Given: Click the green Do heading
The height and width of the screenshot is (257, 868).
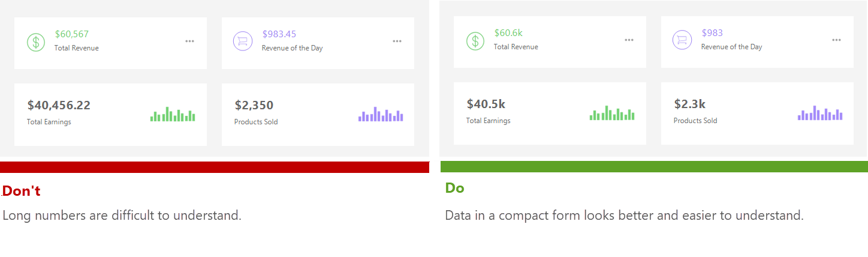Looking at the screenshot, I should pyautogui.click(x=454, y=188).
